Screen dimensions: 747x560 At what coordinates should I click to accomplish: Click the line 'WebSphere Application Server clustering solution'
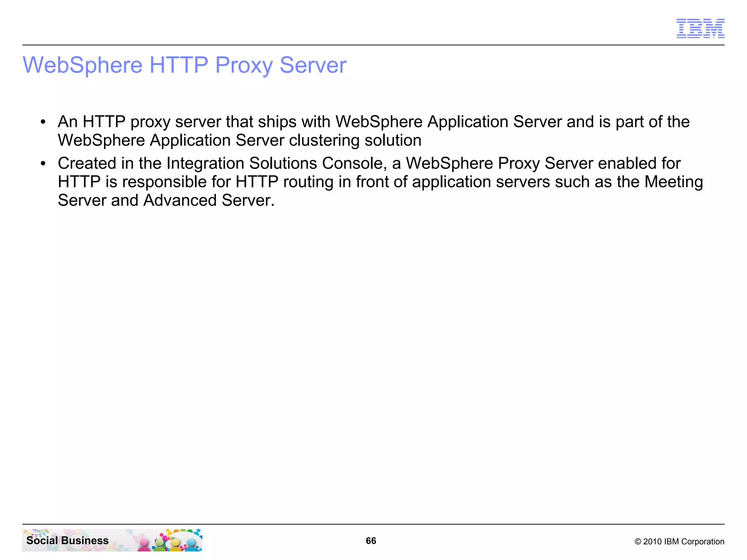tap(240, 140)
